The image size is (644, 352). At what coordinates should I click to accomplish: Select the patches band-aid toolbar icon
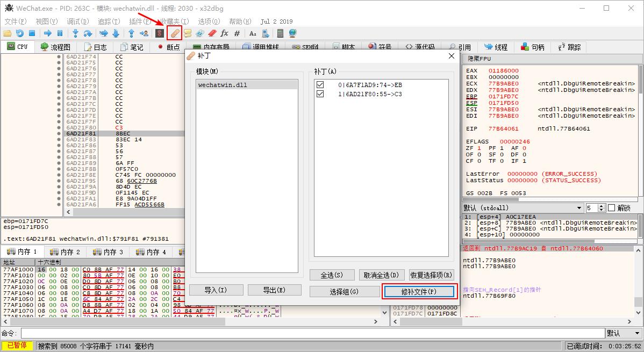point(175,33)
